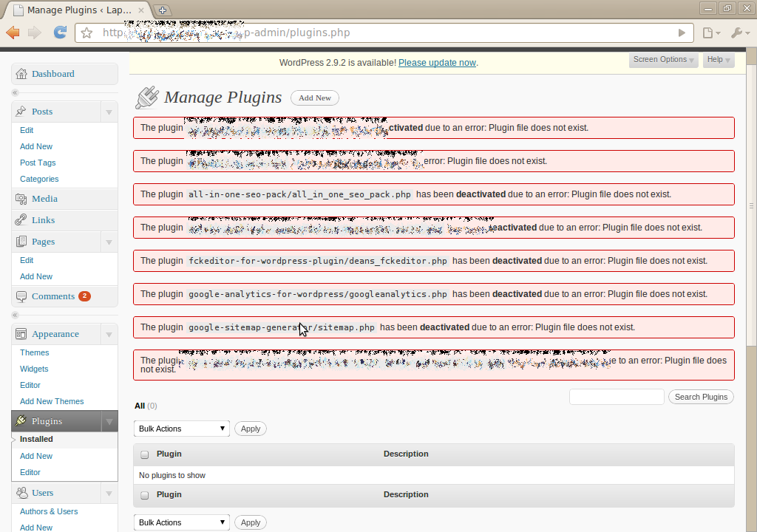Click the orange comments count badge
Image resolution: width=757 pixels, height=532 pixels.
[x=84, y=296]
